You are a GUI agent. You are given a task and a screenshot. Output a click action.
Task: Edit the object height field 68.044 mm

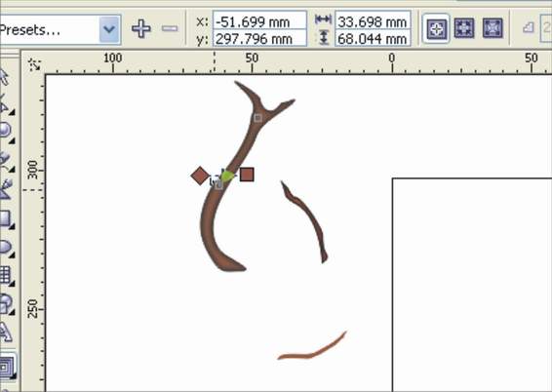coord(373,38)
